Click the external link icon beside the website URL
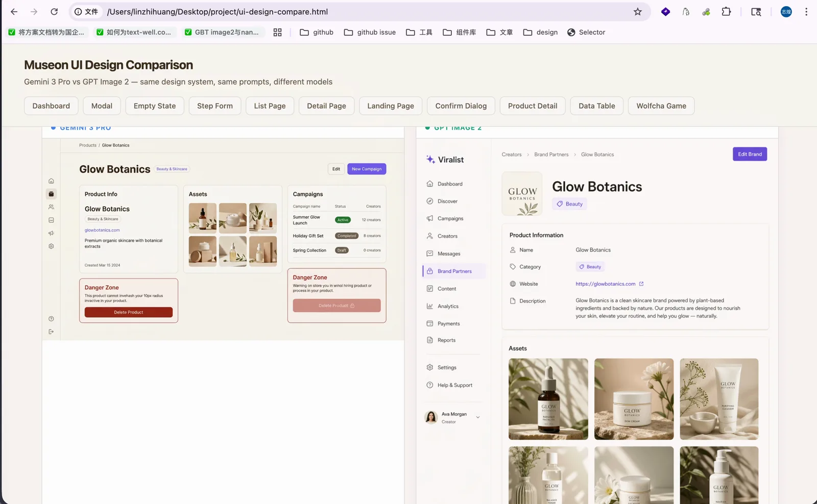817x504 pixels. click(641, 284)
